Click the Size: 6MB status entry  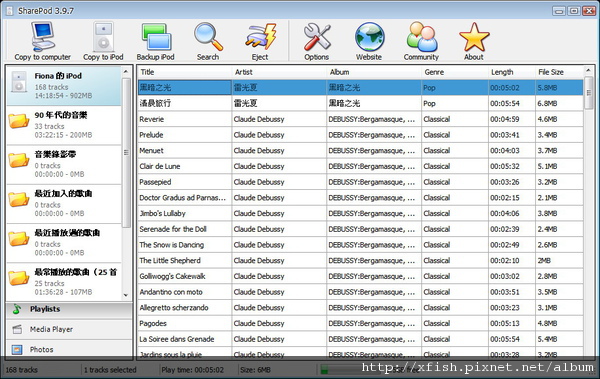255,370
